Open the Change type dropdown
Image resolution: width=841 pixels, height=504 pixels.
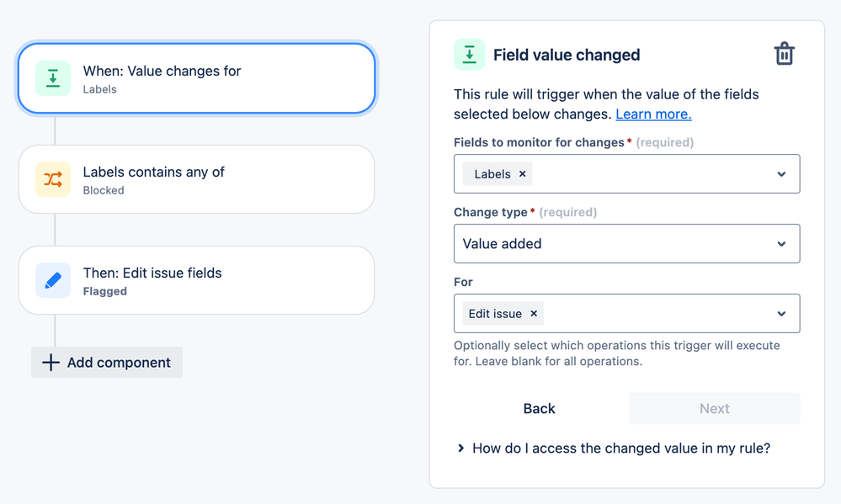(x=626, y=244)
